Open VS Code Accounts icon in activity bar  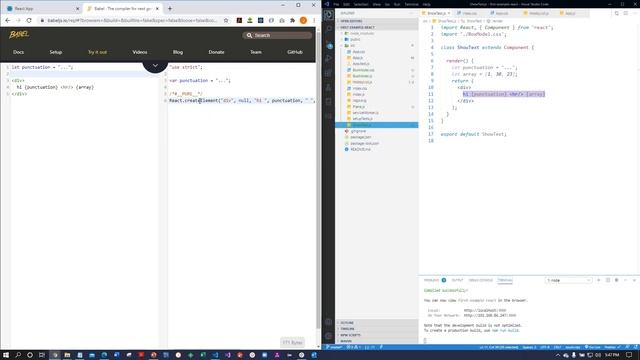pos(329,322)
